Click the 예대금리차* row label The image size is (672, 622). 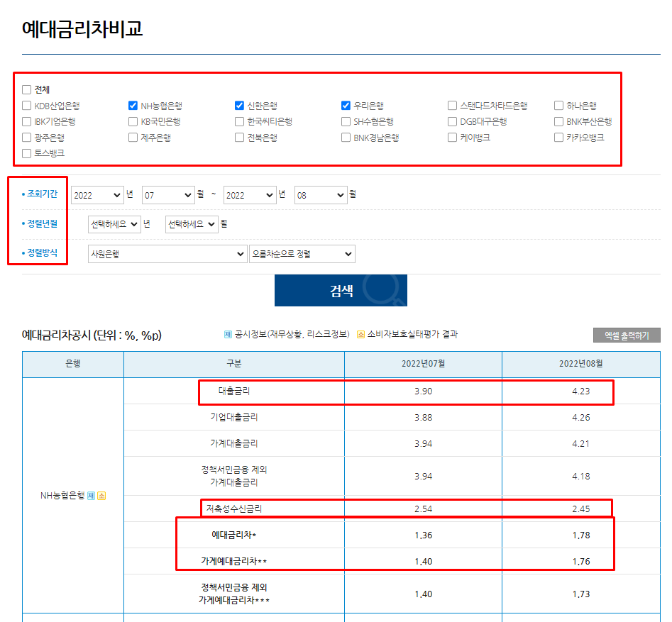(234, 535)
